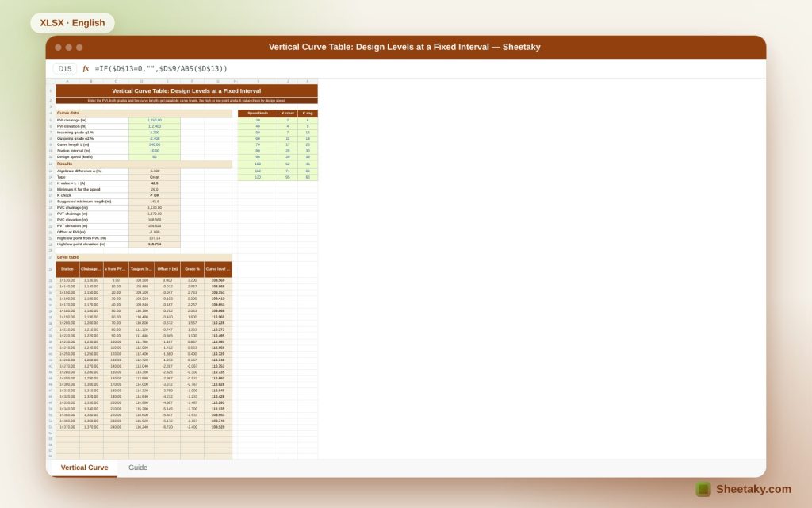The width and height of the screenshot is (812, 508).
Task: Select the 'PVT elevation (m)' label
Action: point(92,226)
